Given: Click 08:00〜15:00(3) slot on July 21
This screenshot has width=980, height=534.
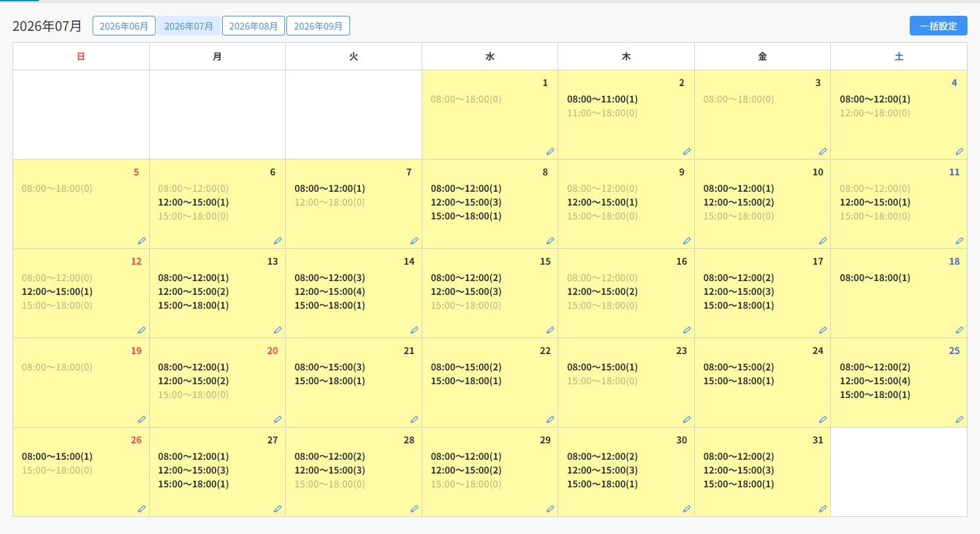Looking at the screenshot, I should pos(330,367).
